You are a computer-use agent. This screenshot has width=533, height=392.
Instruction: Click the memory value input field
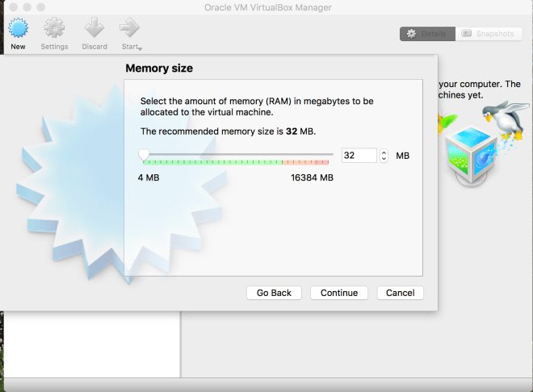359,156
